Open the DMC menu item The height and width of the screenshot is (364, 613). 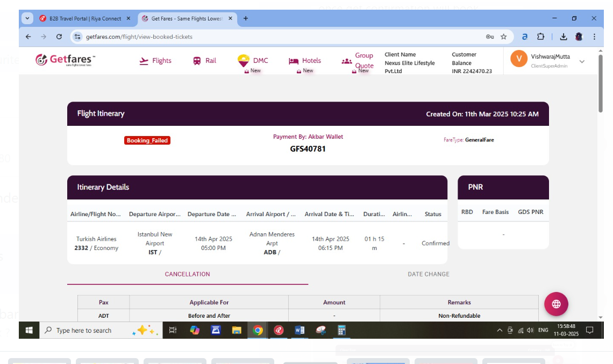pos(253,61)
